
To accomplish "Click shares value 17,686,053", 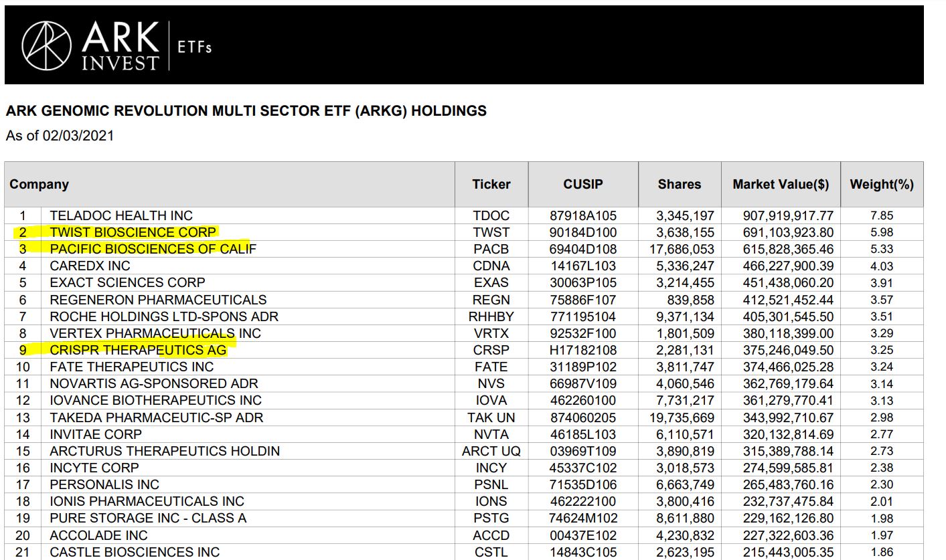I will click(680, 250).
